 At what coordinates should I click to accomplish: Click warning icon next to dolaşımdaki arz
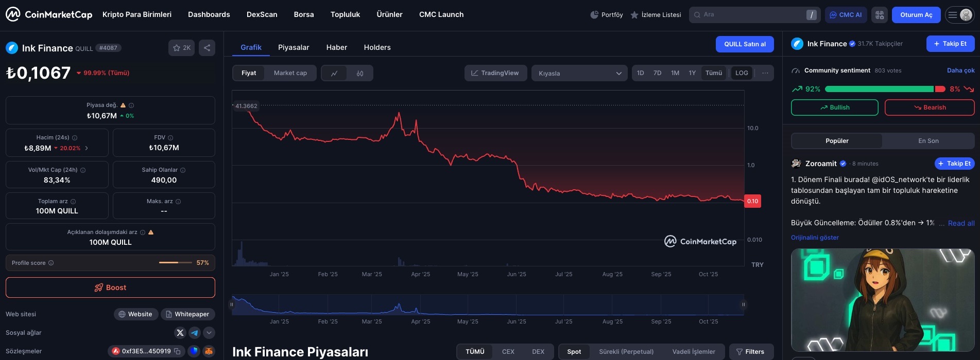click(x=151, y=232)
